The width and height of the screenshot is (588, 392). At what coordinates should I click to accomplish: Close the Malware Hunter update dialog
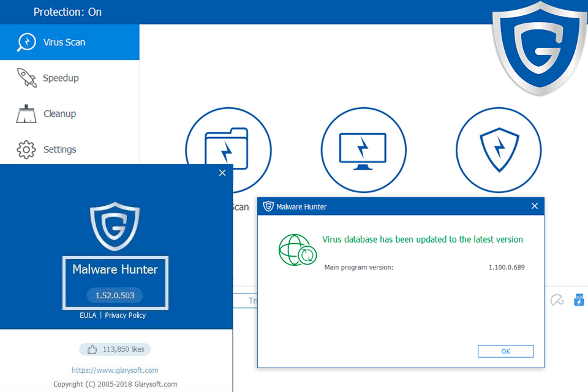point(535,206)
